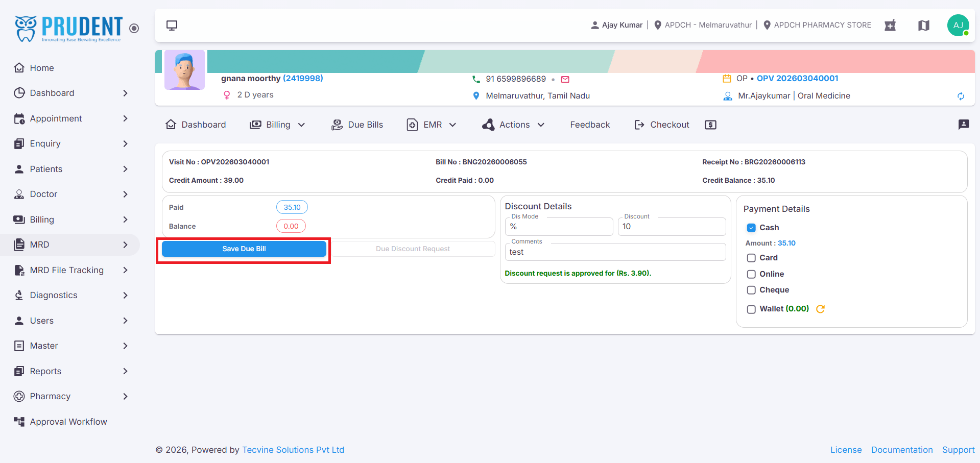
Task: Click the Approval Workflow sidebar icon
Action: point(19,422)
